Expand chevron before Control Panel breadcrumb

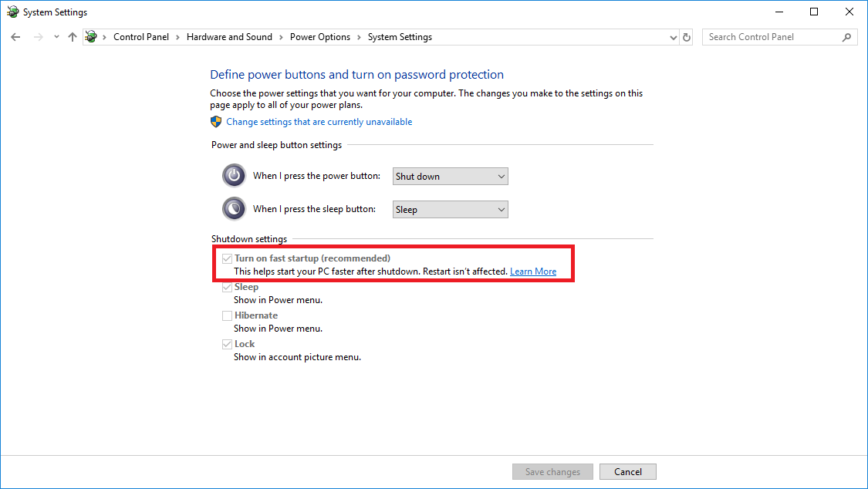(x=105, y=37)
